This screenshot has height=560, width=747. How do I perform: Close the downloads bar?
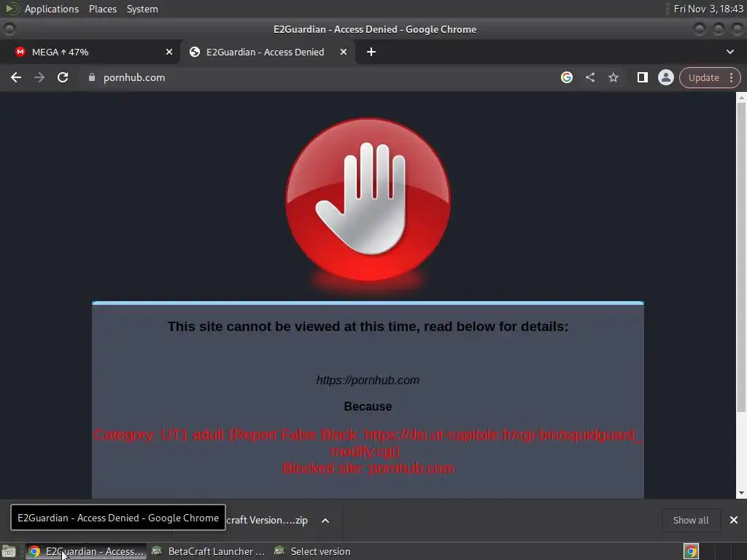734,521
